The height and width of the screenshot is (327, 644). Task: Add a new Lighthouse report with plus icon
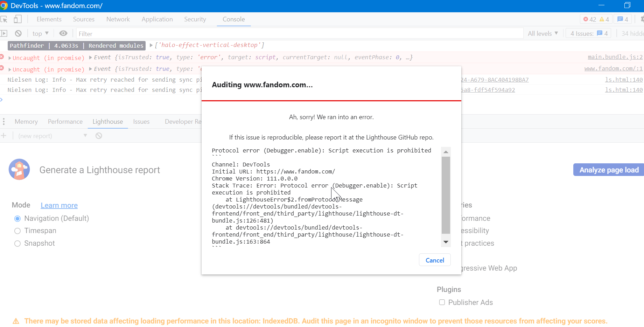pyautogui.click(x=3, y=136)
